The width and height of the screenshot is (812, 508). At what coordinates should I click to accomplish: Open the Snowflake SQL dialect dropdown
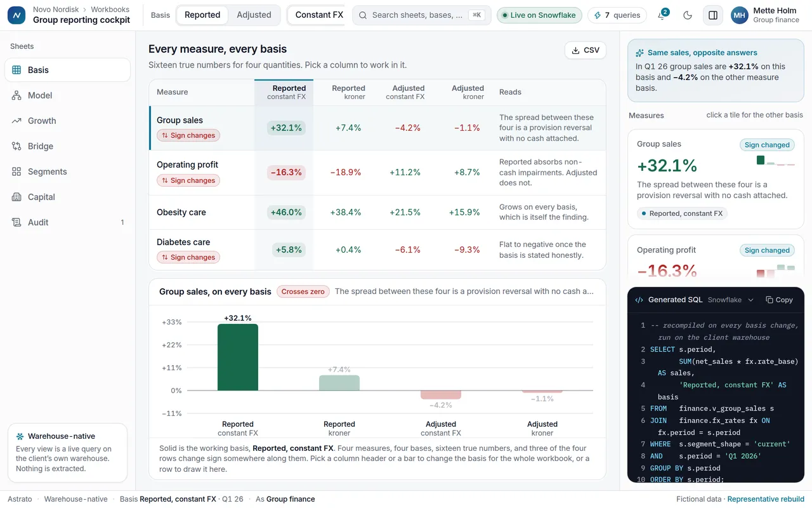point(731,300)
